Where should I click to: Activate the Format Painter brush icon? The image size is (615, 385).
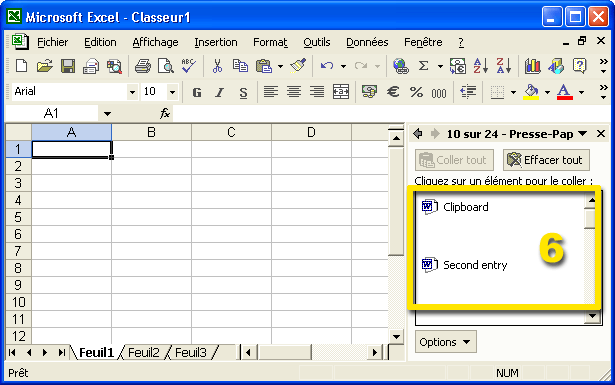(298, 66)
